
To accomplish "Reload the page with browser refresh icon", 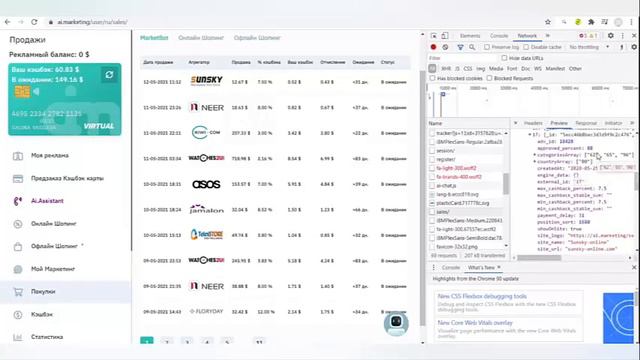I will point(34,22).
